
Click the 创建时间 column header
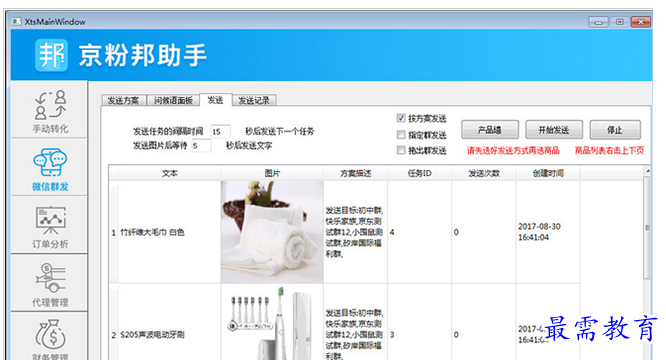click(548, 173)
